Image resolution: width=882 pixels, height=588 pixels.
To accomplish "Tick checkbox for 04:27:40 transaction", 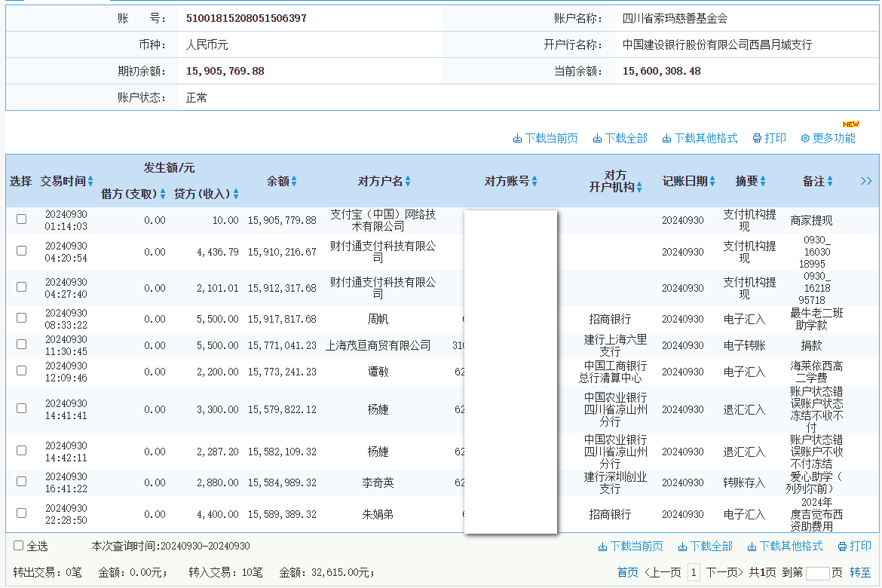I will [21, 286].
